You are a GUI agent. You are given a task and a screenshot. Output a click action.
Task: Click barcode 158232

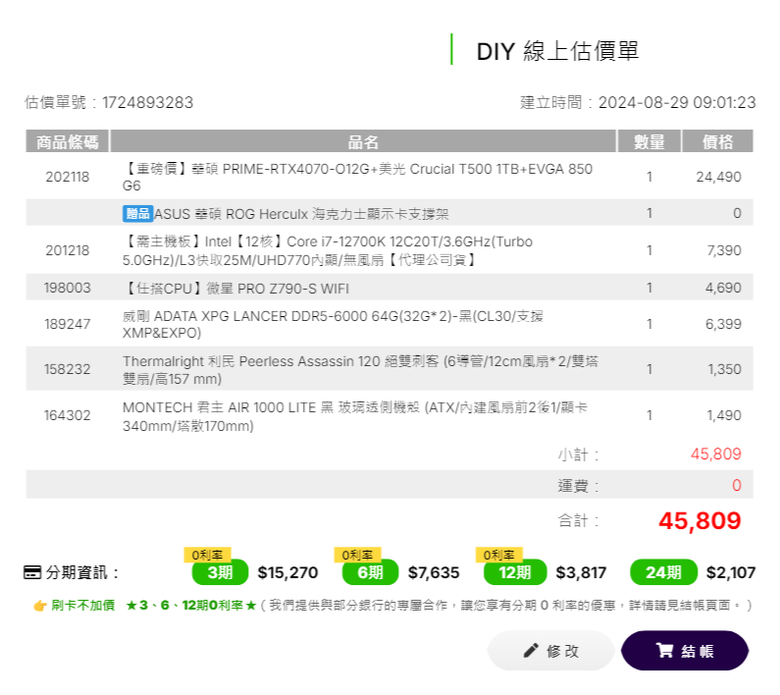67,370
